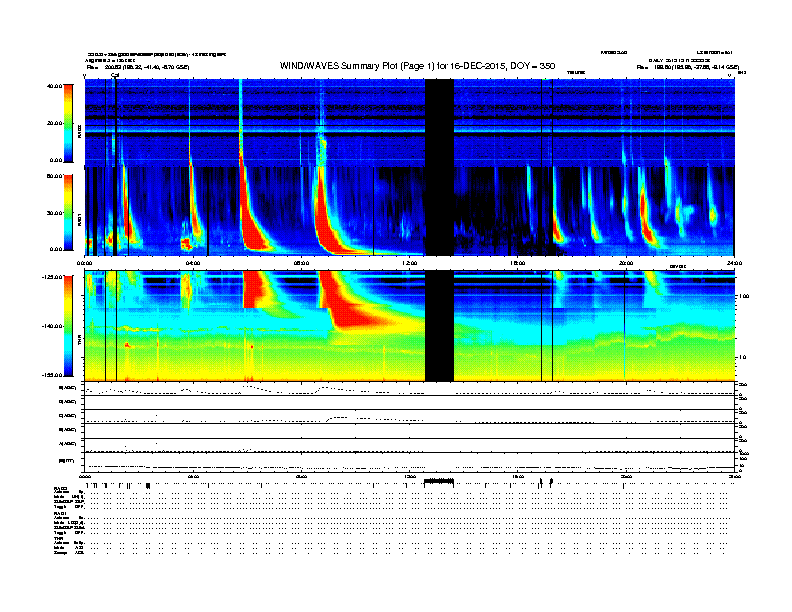Click the 20.00 label on RAD2 color scale
This screenshot has height=612, width=792.
click(54, 123)
